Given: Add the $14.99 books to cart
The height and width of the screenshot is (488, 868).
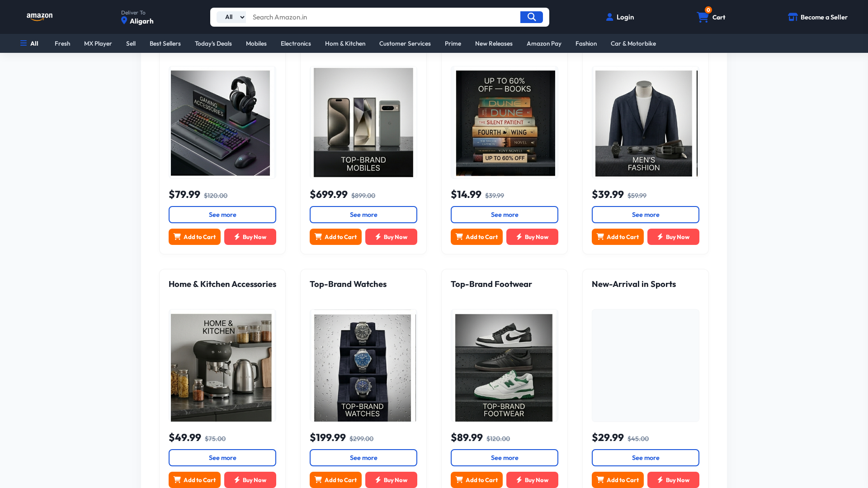Looking at the screenshot, I should [x=476, y=237].
